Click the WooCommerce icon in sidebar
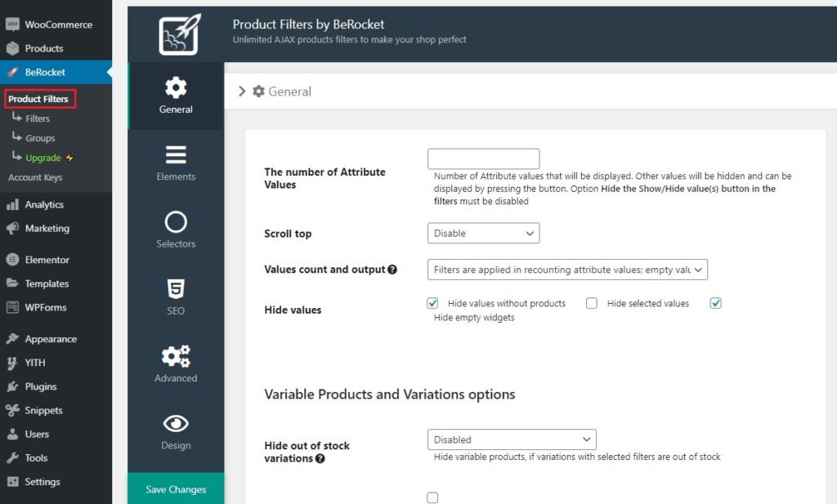837x504 pixels. (12, 24)
